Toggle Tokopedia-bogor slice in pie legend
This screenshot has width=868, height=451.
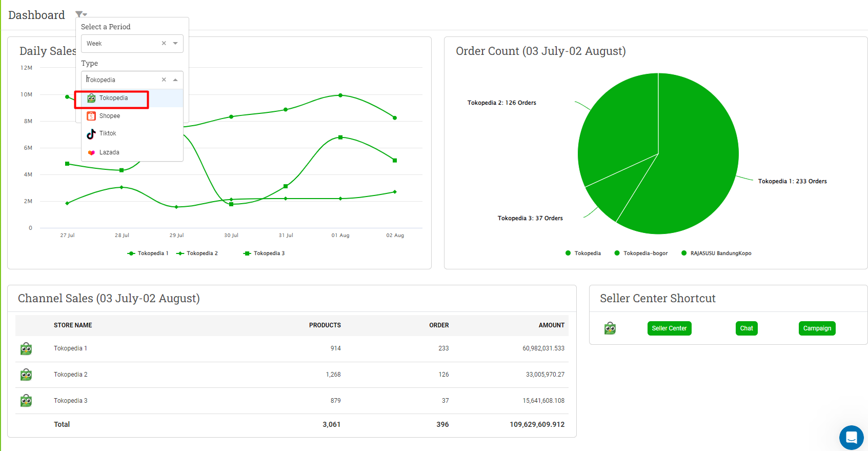point(641,253)
